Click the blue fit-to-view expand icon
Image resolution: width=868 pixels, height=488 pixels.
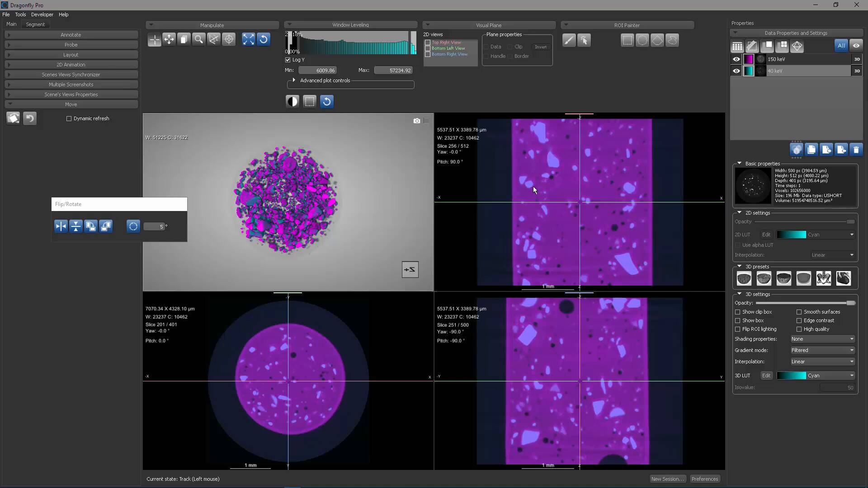[x=248, y=40]
